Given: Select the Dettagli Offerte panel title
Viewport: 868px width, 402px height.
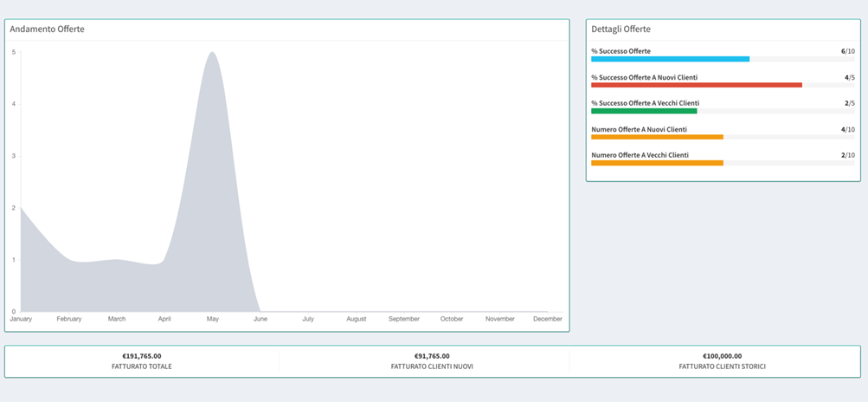Looking at the screenshot, I should click(x=620, y=29).
